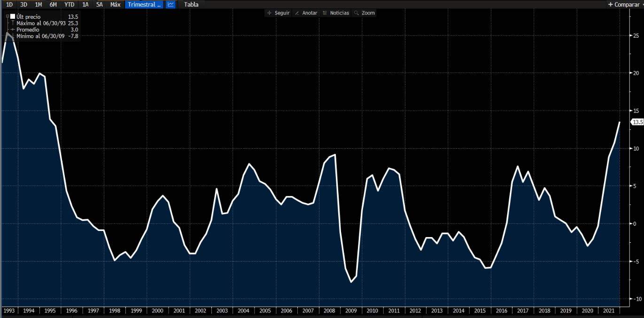
Task: Click the 1993 label on the time axis
Action: (x=9, y=311)
